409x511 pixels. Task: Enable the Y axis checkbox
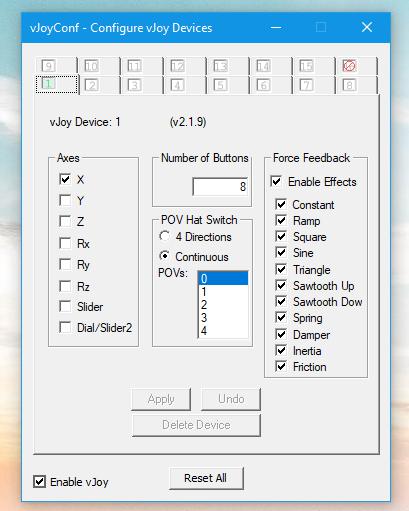tap(65, 200)
